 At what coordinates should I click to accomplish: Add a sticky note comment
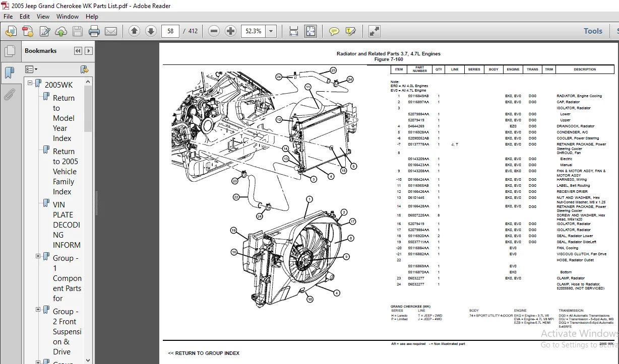point(334,31)
